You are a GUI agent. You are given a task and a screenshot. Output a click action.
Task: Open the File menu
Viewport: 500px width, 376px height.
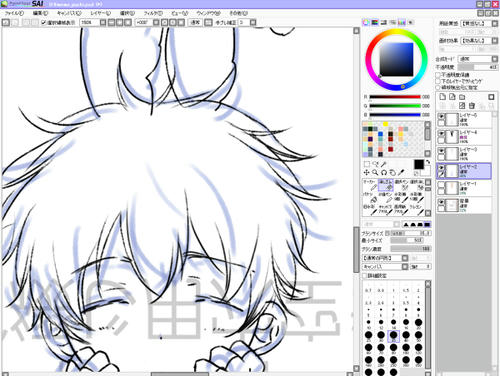(x=14, y=13)
